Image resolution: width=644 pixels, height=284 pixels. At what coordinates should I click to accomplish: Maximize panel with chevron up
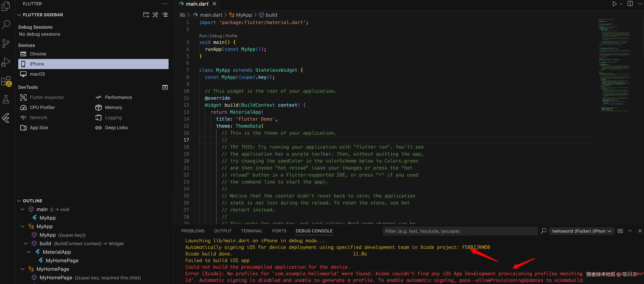(x=630, y=231)
